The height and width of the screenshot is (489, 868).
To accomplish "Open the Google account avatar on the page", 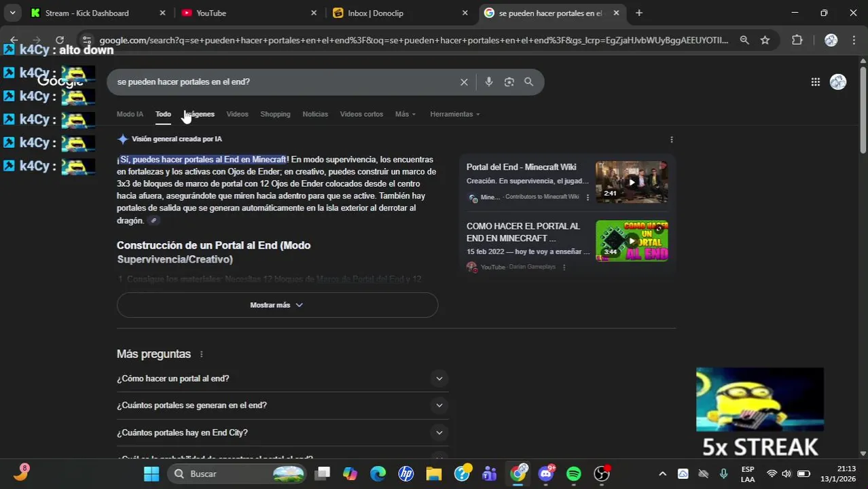I will coord(838,82).
